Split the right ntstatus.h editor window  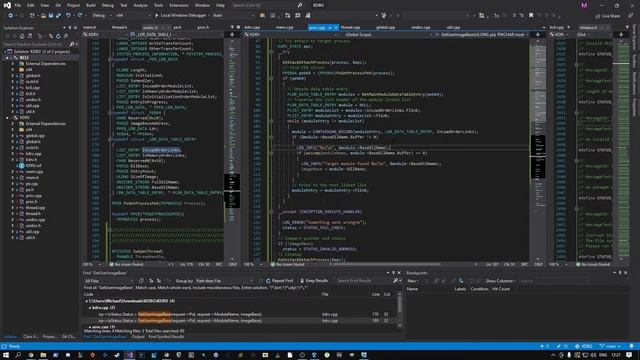[621, 35]
